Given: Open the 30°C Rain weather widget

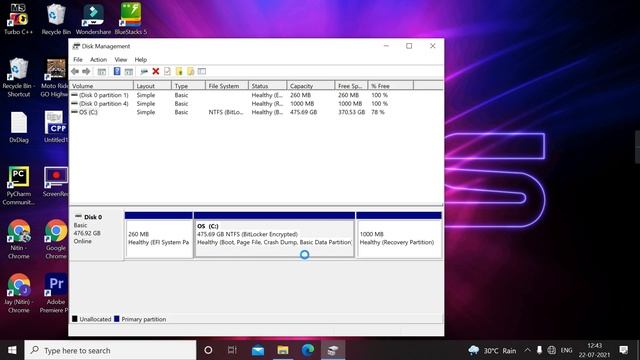Looking at the screenshot, I should 492,351.
